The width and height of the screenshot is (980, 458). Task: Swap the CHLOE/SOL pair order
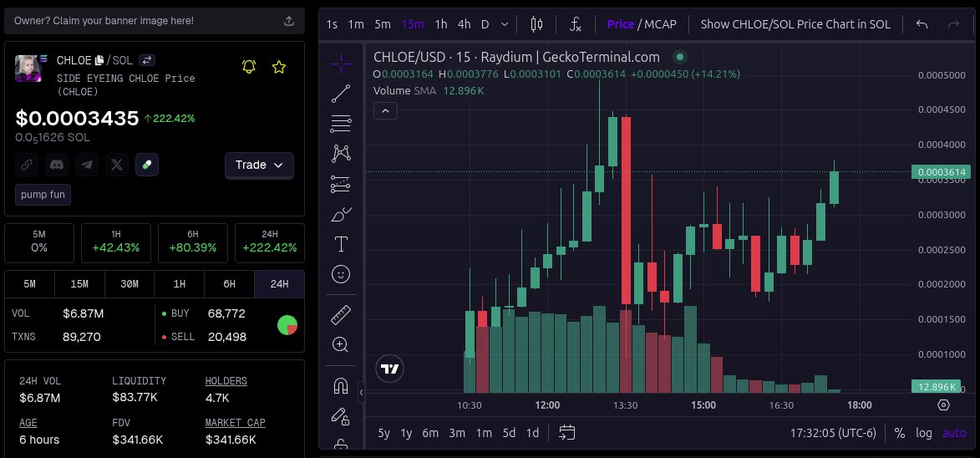147,60
